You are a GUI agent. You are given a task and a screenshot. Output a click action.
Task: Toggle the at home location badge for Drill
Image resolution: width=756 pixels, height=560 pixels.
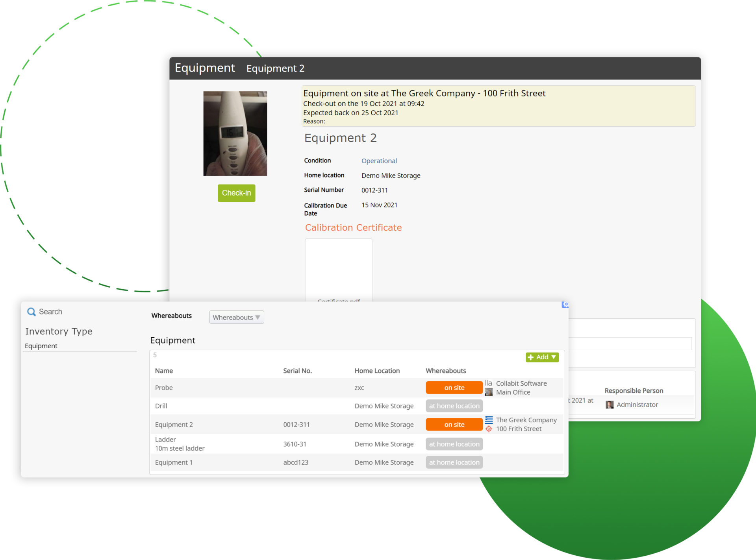click(x=454, y=406)
